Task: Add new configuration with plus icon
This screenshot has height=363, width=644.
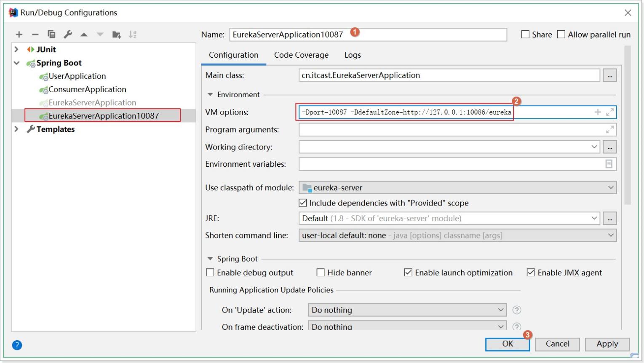Action: click(x=19, y=35)
